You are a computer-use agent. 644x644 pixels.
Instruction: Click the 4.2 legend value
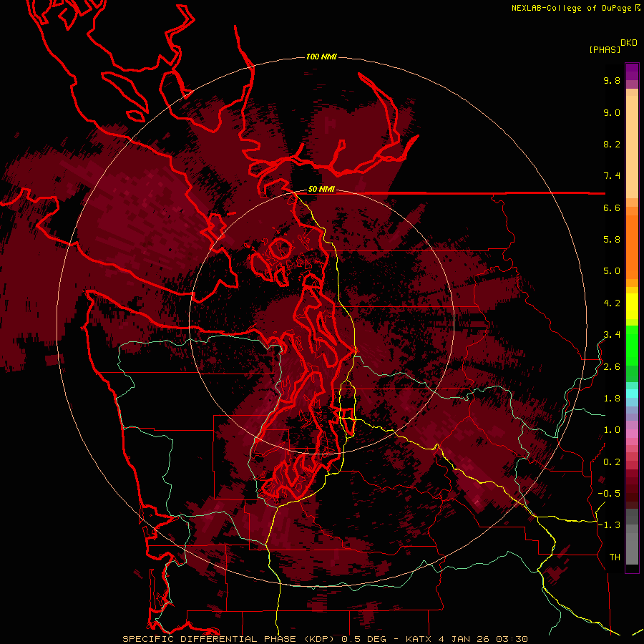coord(612,303)
